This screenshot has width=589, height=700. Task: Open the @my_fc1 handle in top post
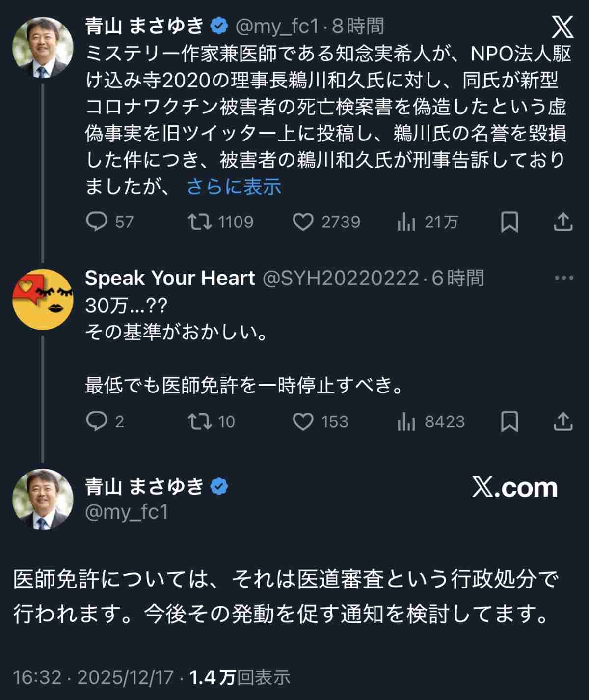tap(277, 27)
